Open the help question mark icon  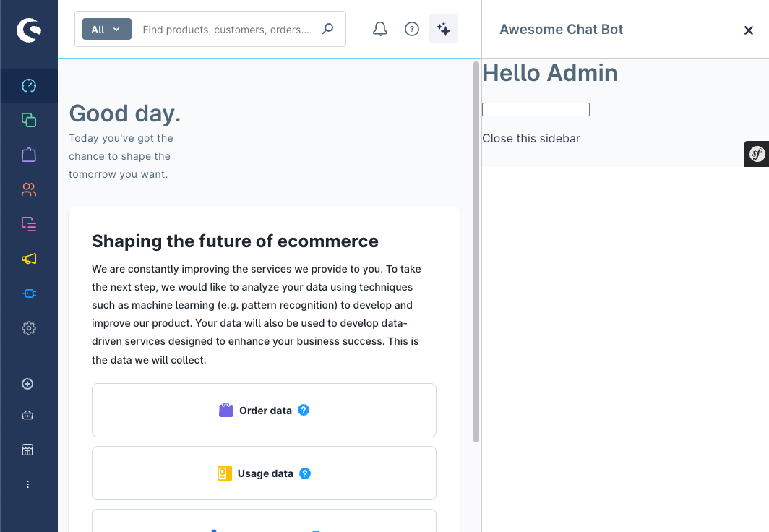(x=412, y=30)
